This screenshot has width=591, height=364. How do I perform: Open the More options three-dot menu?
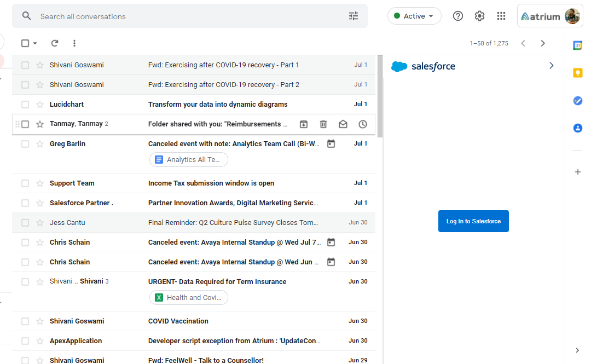(x=74, y=43)
